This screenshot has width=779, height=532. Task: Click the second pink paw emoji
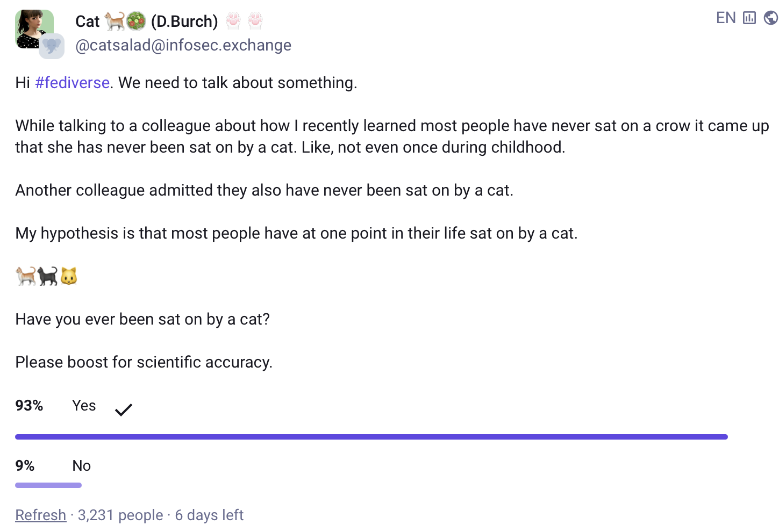[255, 21]
